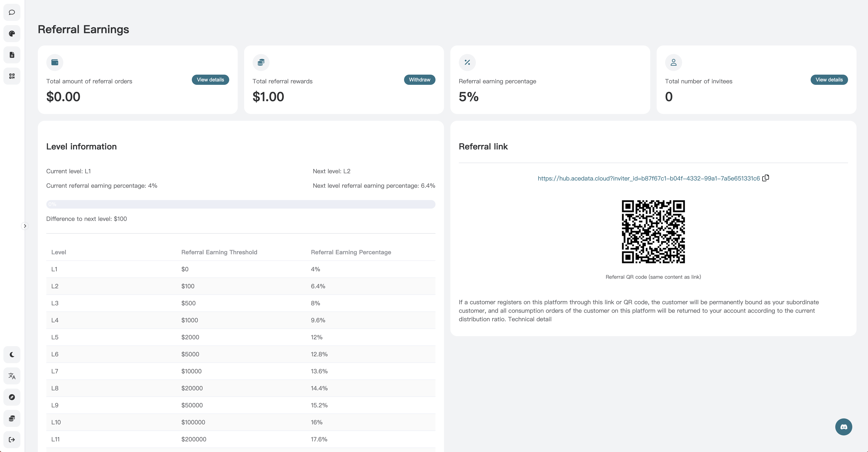Image resolution: width=868 pixels, height=452 pixels.
Task: Click the coins stack icon in sidebar
Action: (x=12, y=418)
